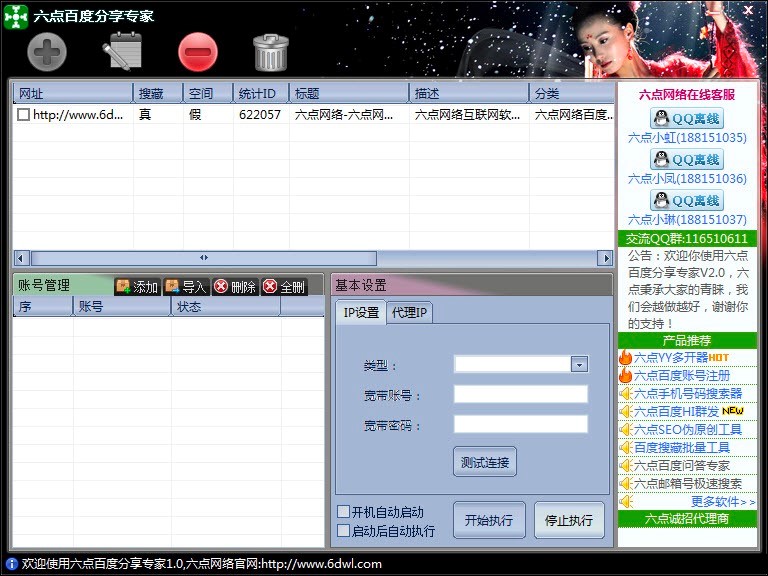Viewport: 768px width, 576px height.
Task: Click 交流QQ群:116510611 banner
Action: pyautogui.click(x=687, y=239)
